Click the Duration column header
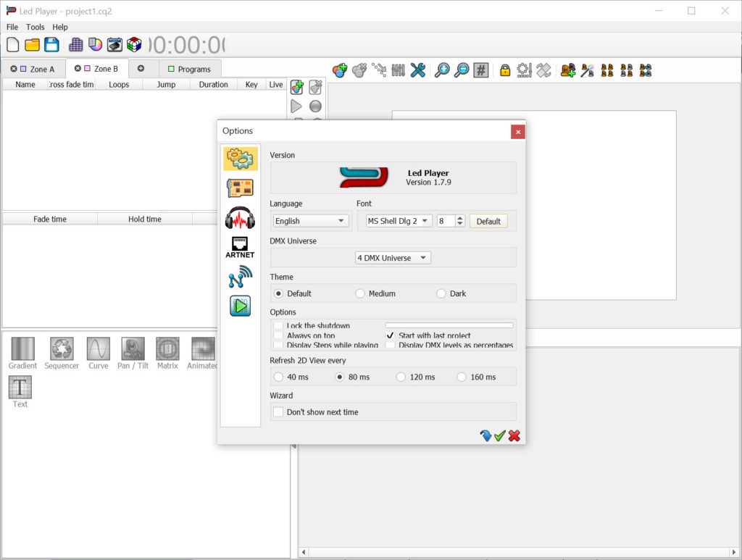This screenshot has height=560, width=742. click(x=213, y=84)
